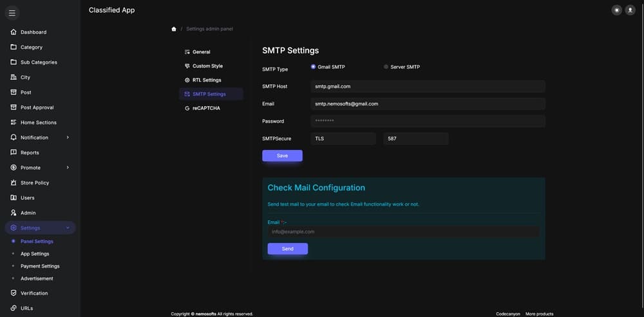The height and width of the screenshot is (317, 644).
Task: Switch to the General settings tab
Action: 201,52
